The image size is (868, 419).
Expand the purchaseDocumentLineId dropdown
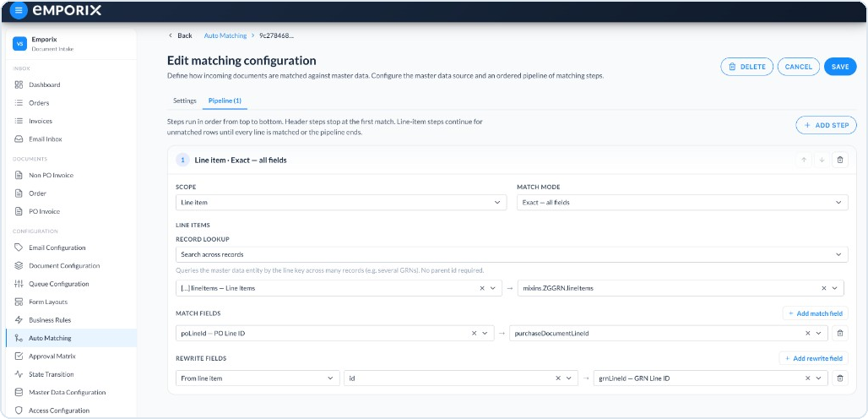tap(819, 333)
